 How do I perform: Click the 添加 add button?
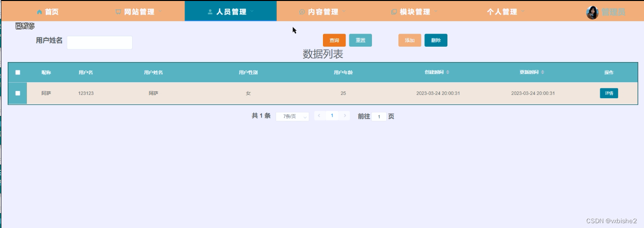tap(410, 40)
